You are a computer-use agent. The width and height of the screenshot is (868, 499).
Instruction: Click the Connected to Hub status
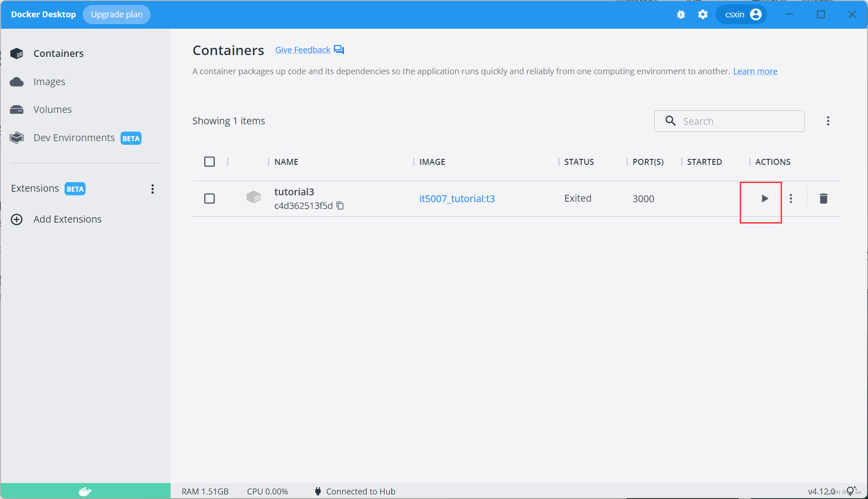360,492
